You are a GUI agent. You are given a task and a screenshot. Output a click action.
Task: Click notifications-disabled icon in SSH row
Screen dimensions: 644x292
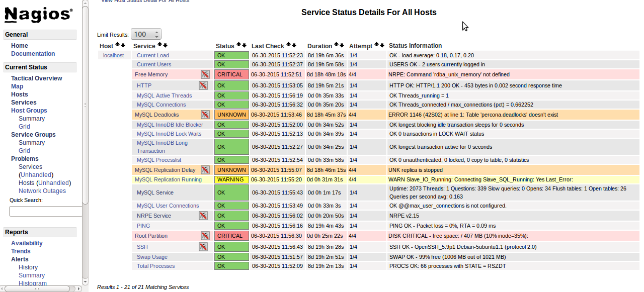pos(203,247)
